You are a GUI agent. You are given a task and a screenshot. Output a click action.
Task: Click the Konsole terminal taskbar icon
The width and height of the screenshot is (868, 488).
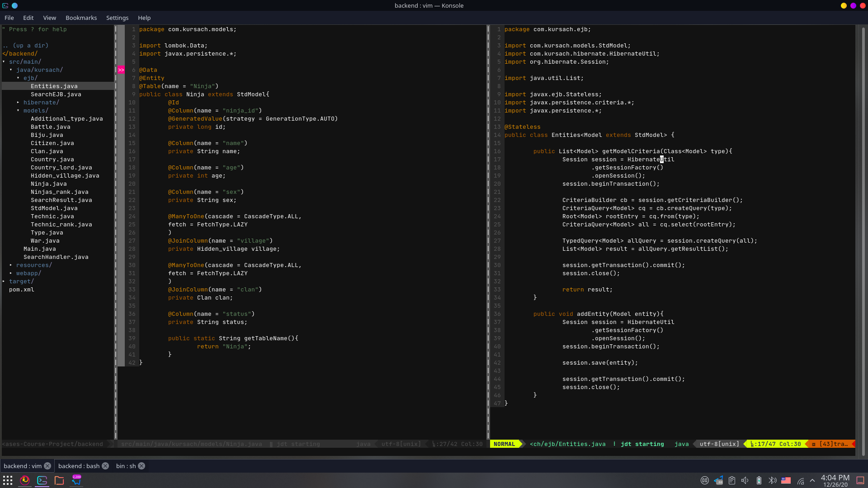(x=42, y=480)
